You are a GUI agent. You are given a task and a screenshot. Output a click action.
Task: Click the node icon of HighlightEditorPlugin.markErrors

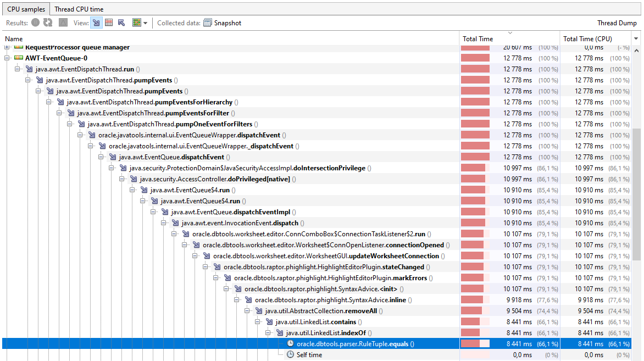227,278
